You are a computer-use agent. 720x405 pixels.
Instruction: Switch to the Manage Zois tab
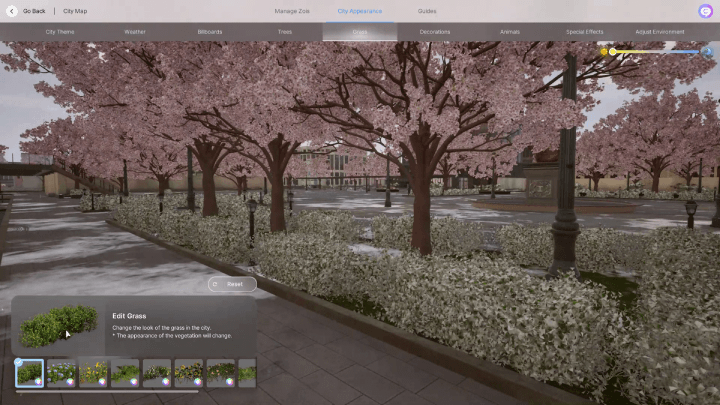[x=291, y=11]
